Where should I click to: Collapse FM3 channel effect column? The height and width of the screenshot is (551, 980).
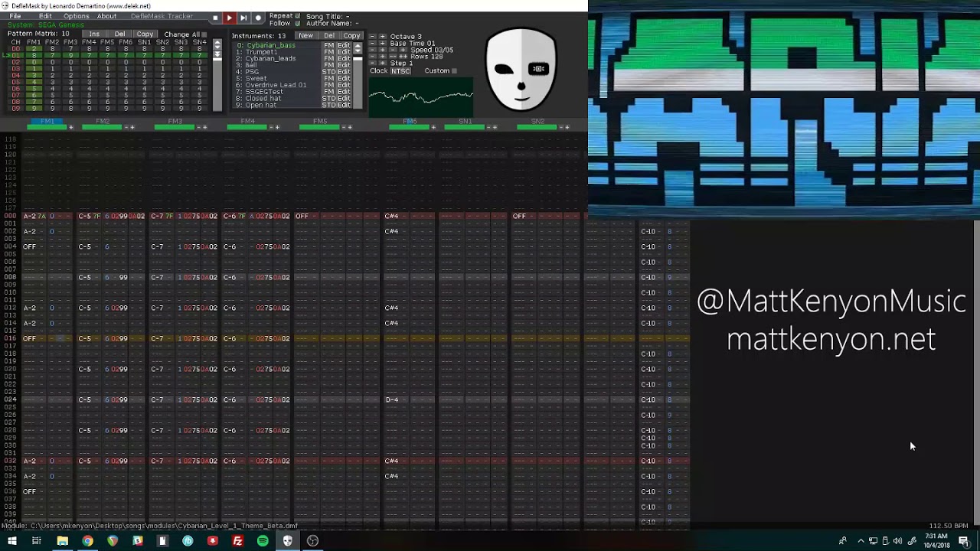(x=198, y=127)
